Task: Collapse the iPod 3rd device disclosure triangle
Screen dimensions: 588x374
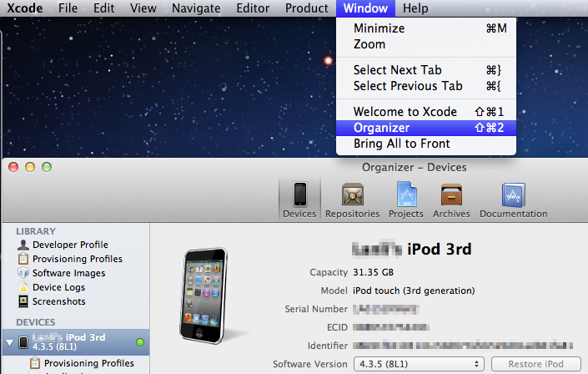Action: 10,342
